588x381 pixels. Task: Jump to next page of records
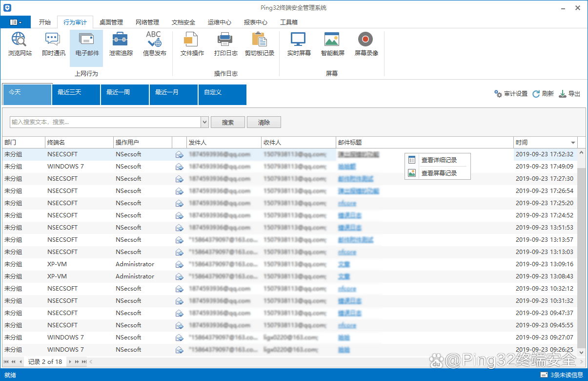(x=77, y=362)
